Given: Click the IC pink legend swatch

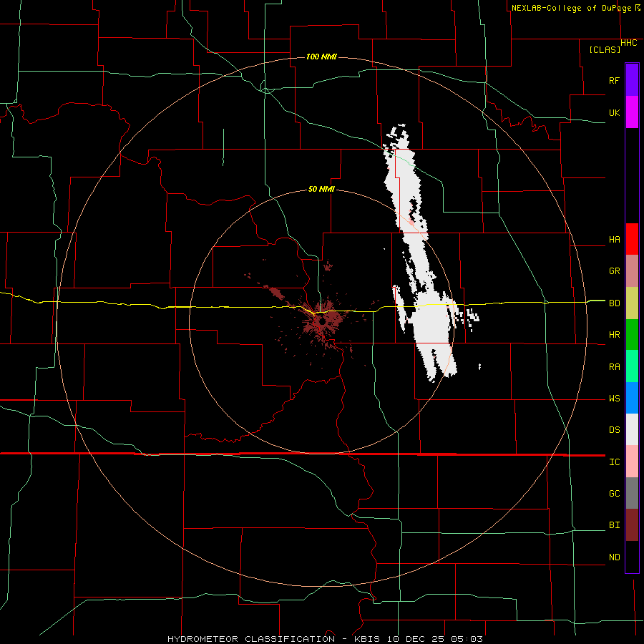Looking at the screenshot, I should (x=632, y=462).
